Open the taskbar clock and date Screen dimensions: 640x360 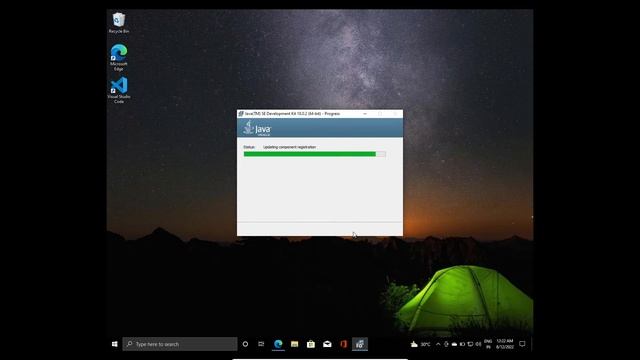pyautogui.click(x=505, y=344)
